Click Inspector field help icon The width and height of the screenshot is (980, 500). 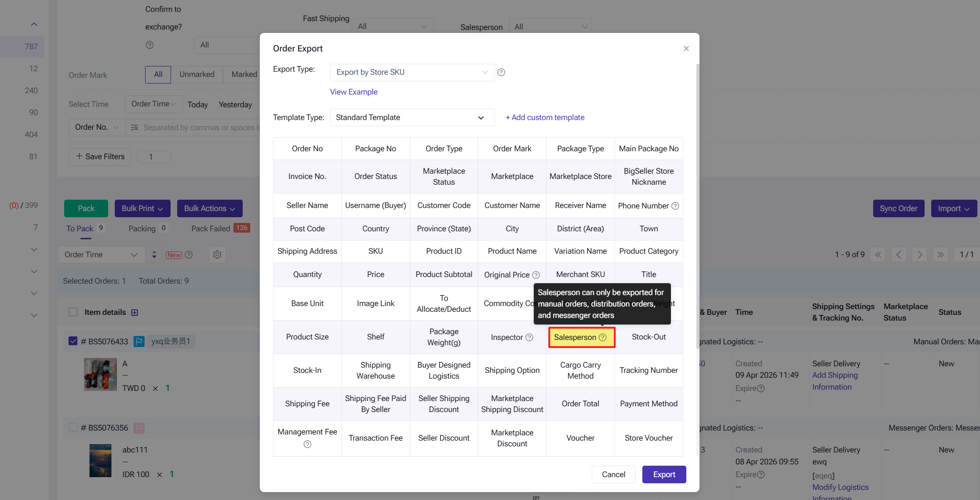529,337
